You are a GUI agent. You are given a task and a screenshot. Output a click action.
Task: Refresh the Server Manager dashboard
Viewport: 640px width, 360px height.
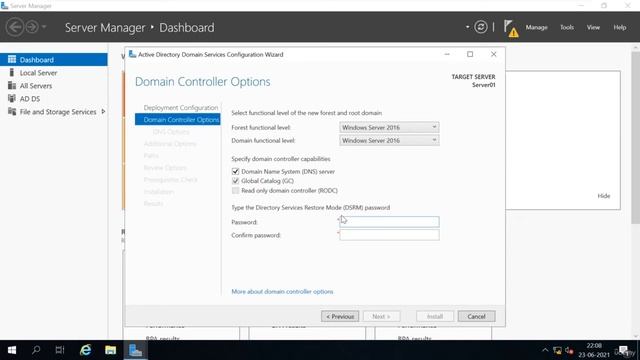point(480,27)
